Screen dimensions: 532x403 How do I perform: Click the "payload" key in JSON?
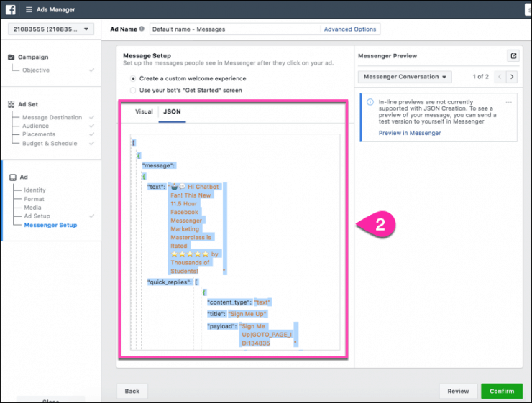pyautogui.click(x=222, y=326)
